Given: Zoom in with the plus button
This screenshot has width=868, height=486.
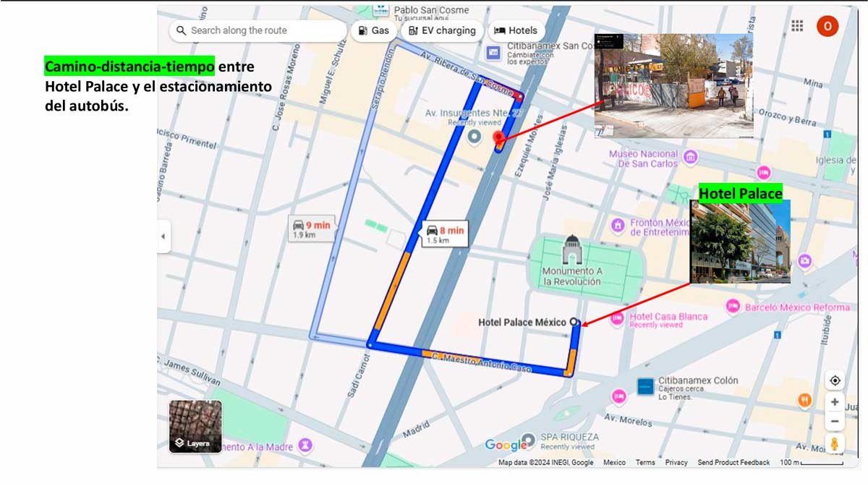Looking at the screenshot, I should [x=835, y=402].
